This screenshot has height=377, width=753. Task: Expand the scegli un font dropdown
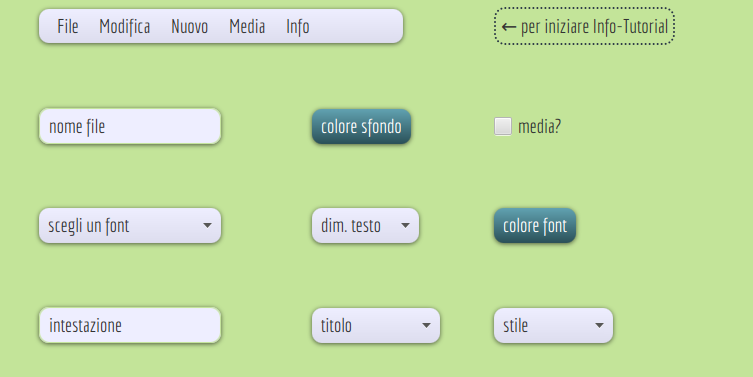point(130,226)
